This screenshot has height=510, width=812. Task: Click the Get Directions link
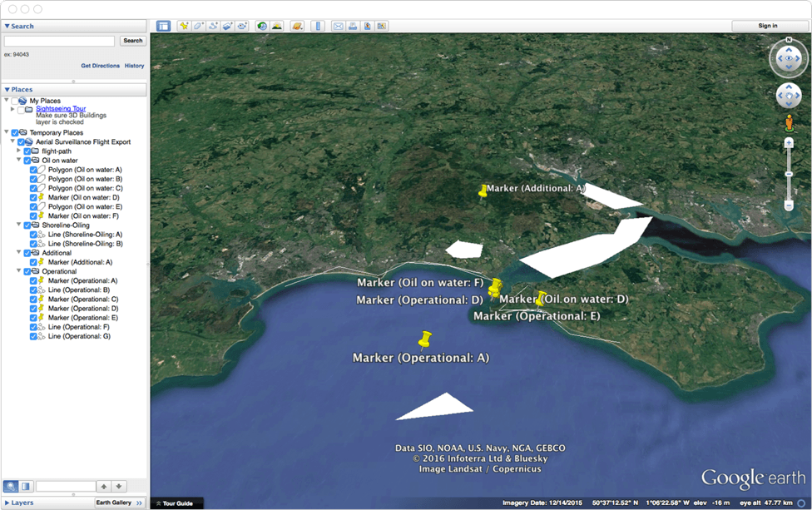click(x=100, y=66)
